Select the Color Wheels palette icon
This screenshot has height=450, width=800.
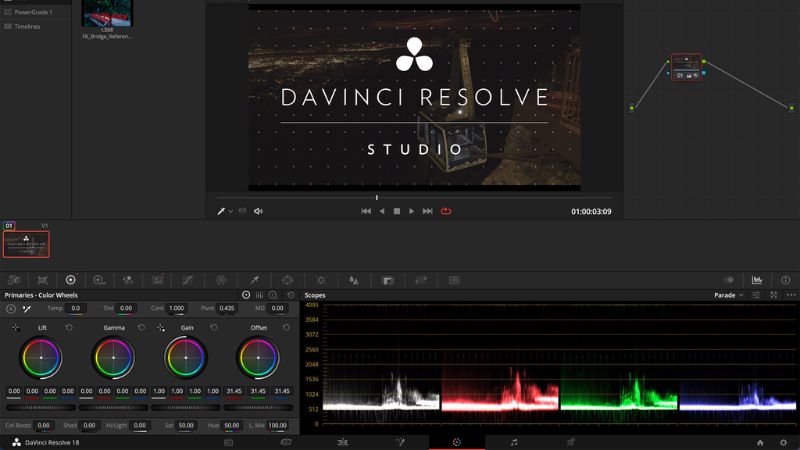pos(70,280)
